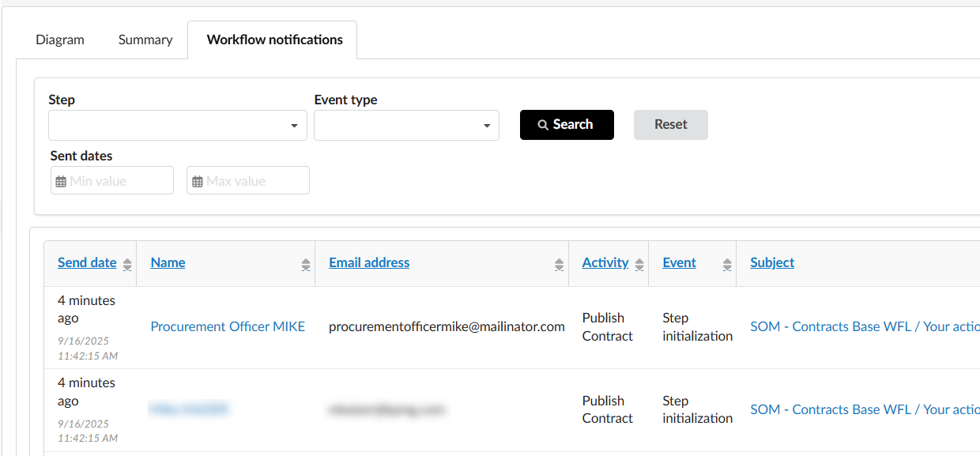980x456 pixels.
Task: Click the Sent dates Max value field
Action: [248, 180]
